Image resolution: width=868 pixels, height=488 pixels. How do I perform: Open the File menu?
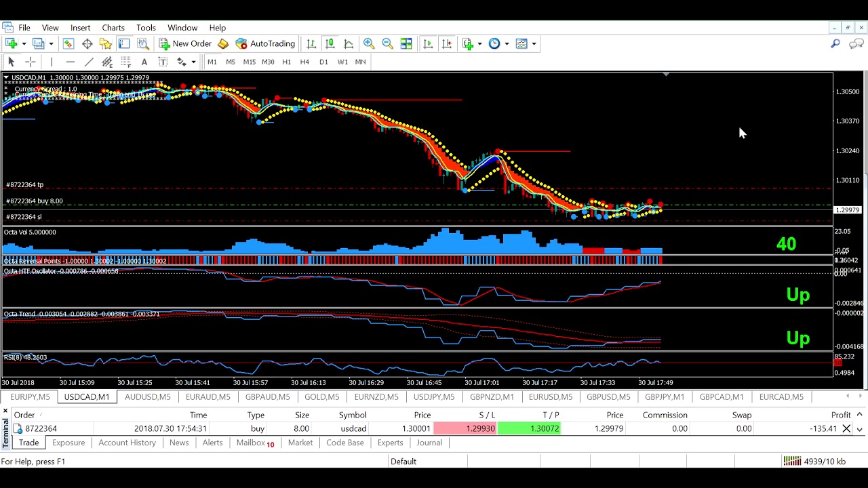tap(24, 28)
